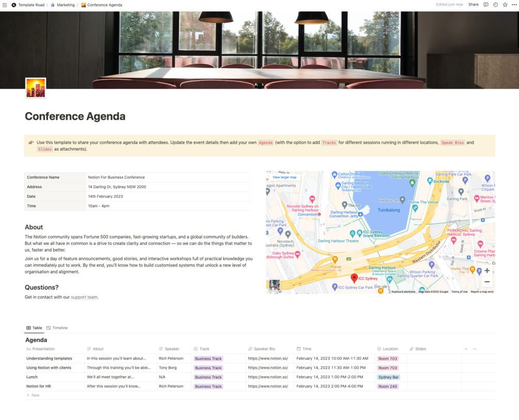519x420 pixels.
Task: Click Tony Borg speaker cell
Action: 174,368
